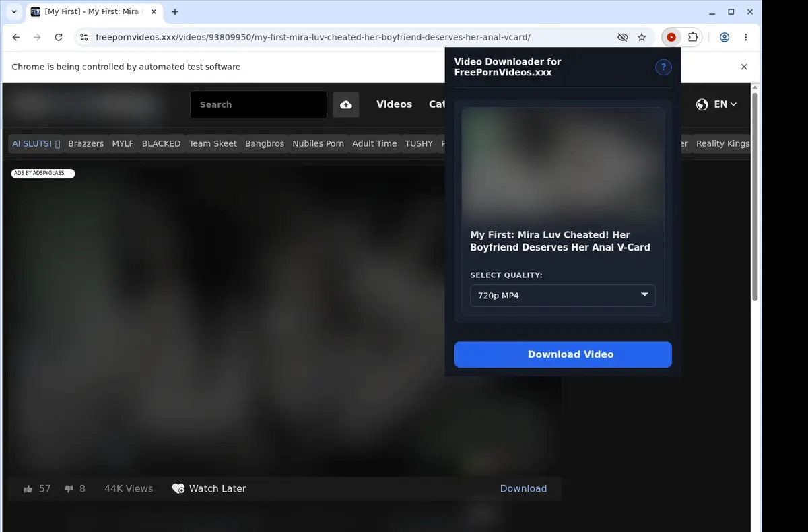Select the MYLF channel tag
Viewport: 808px width, 532px height.
coord(123,143)
